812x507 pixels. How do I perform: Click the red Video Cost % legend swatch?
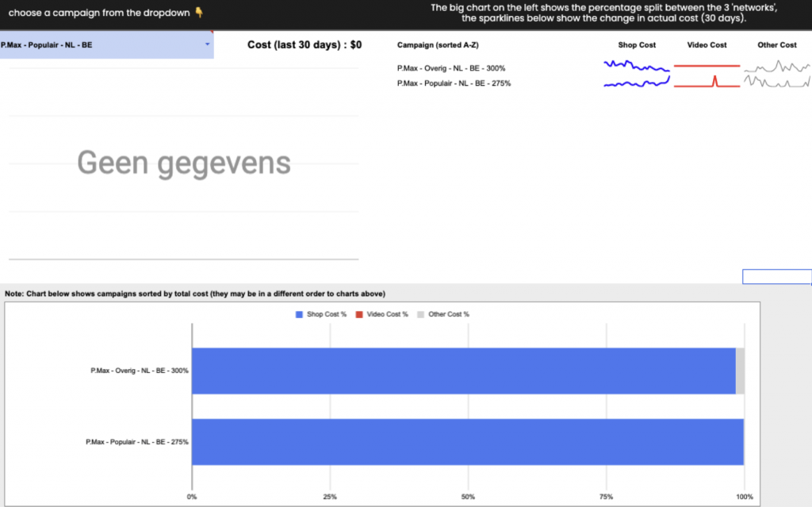pos(359,314)
